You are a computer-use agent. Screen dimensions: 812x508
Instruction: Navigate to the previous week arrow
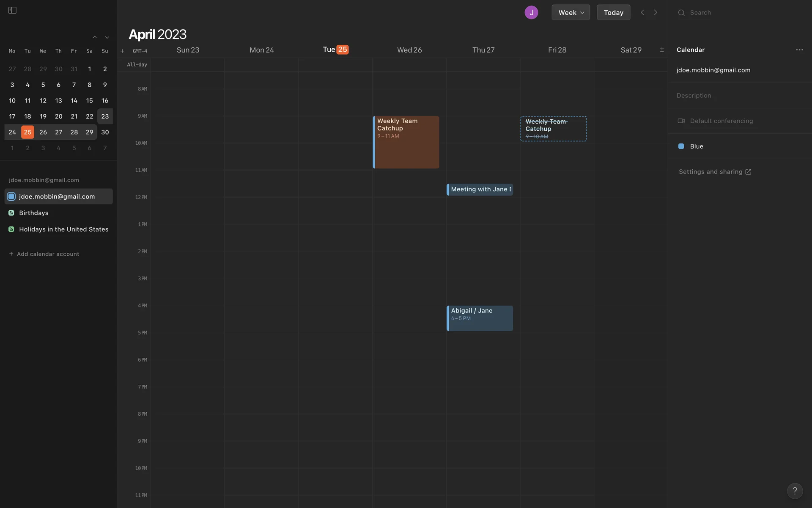click(642, 13)
